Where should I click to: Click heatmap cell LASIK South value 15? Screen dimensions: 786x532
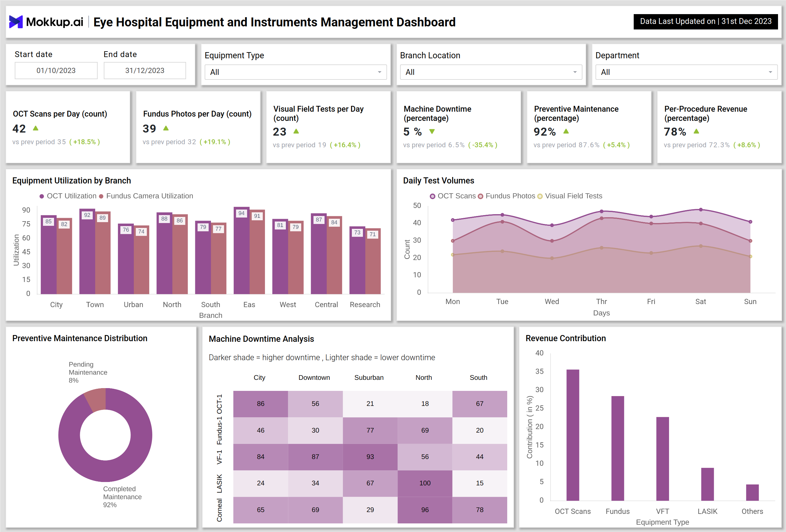(x=480, y=483)
